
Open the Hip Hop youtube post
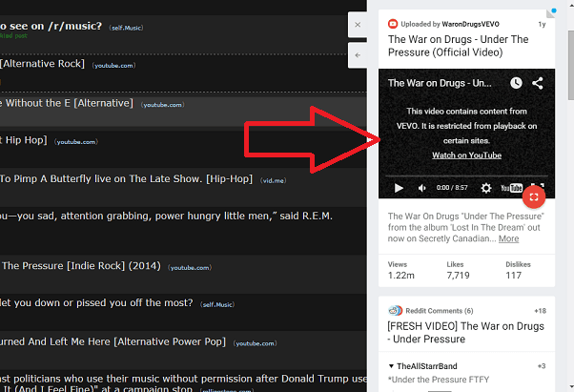pos(24,140)
